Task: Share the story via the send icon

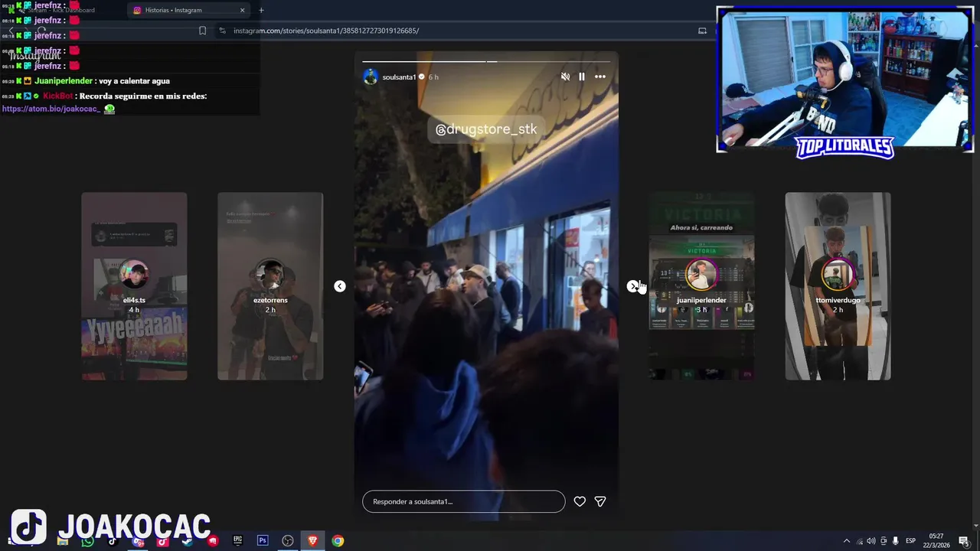Action: (x=600, y=501)
